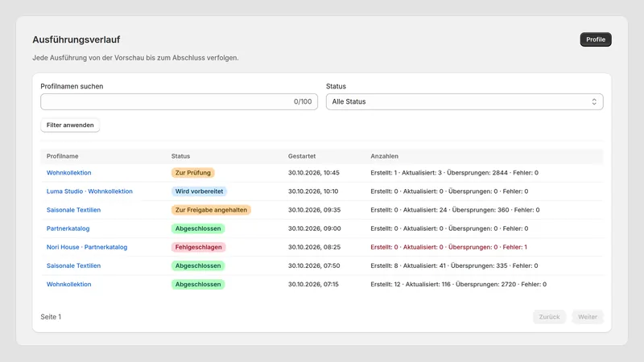
Task: Click the date 30.10.2026, 09:00
Action: tap(314, 228)
